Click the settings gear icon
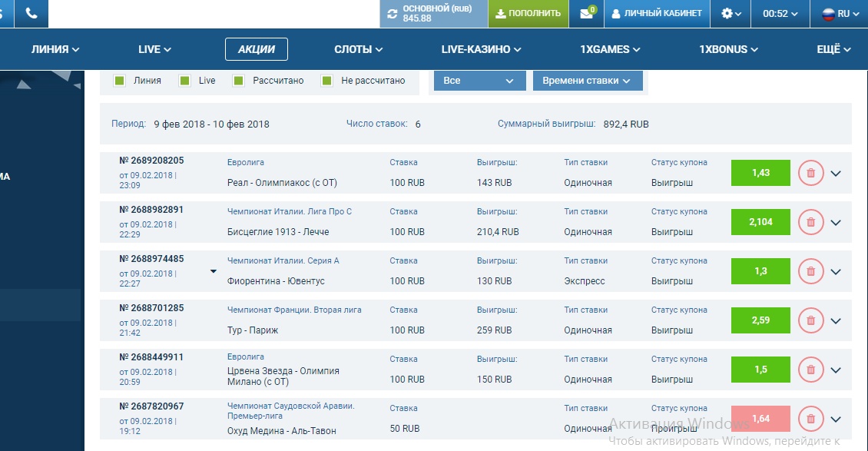The image size is (868, 451). (727, 14)
